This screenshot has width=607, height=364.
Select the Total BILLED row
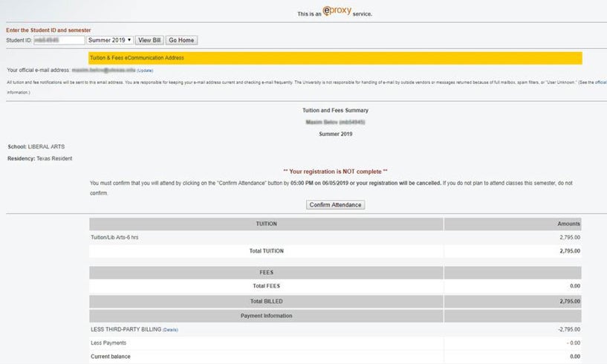tap(335, 302)
